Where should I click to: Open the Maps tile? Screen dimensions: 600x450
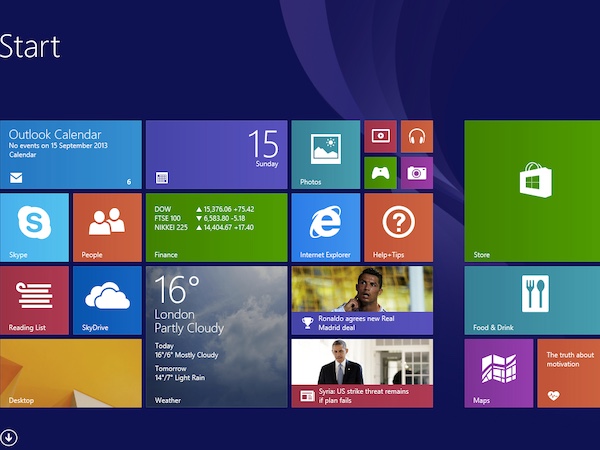pyautogui.click(x=499, y=373)
